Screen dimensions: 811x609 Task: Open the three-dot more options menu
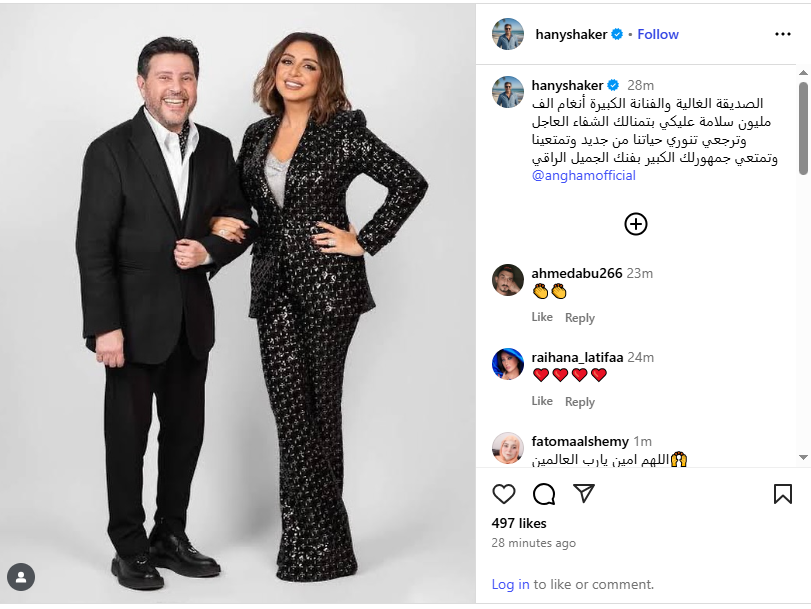(x=783, y=34)
